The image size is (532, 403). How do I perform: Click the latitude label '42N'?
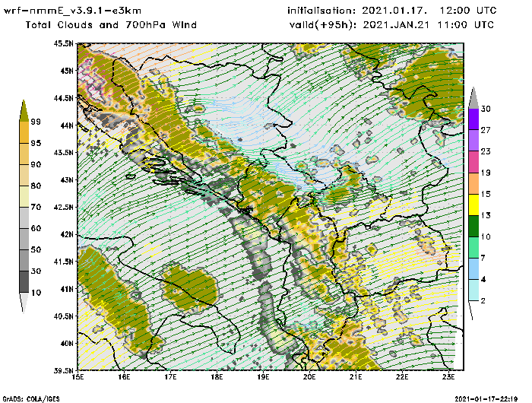pos(67,234)
